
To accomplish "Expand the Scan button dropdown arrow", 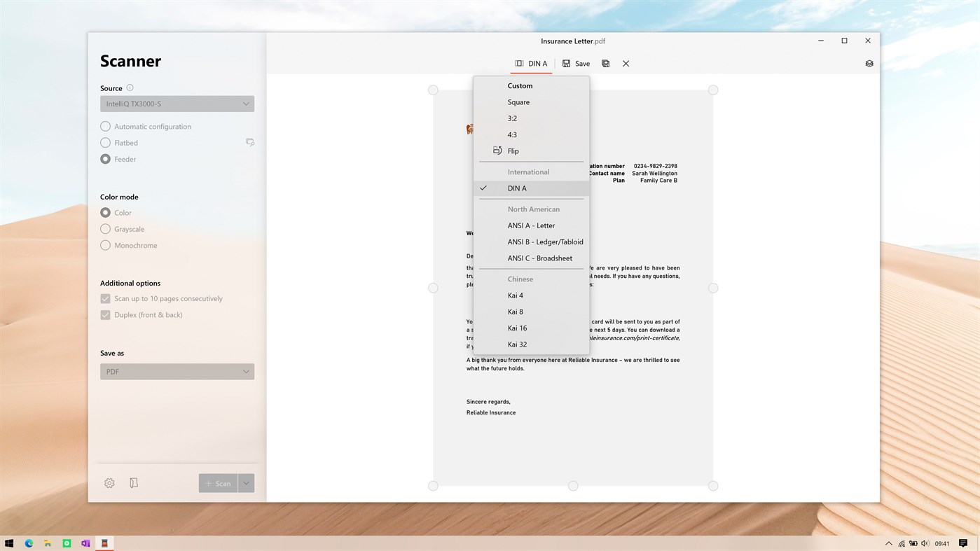I will [x=247, y=483].
